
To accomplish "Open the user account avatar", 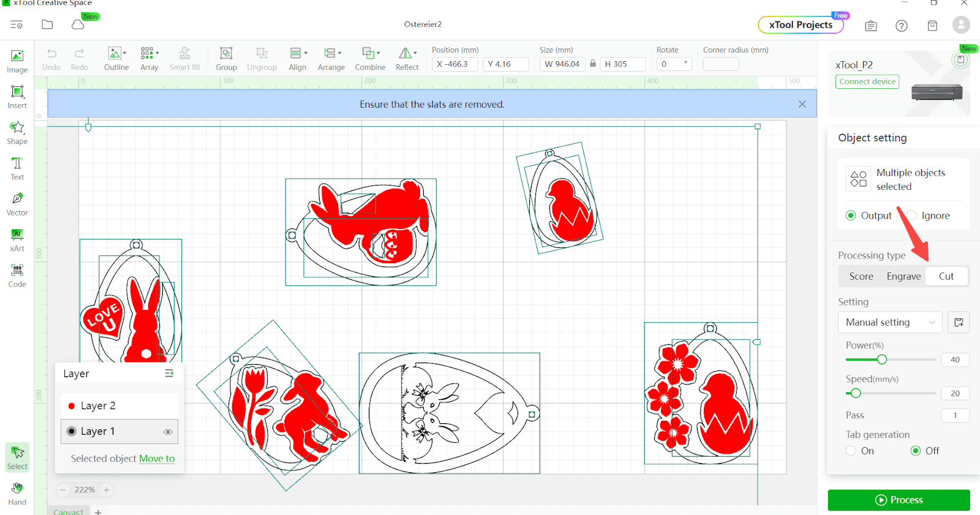I will [961, 24].
